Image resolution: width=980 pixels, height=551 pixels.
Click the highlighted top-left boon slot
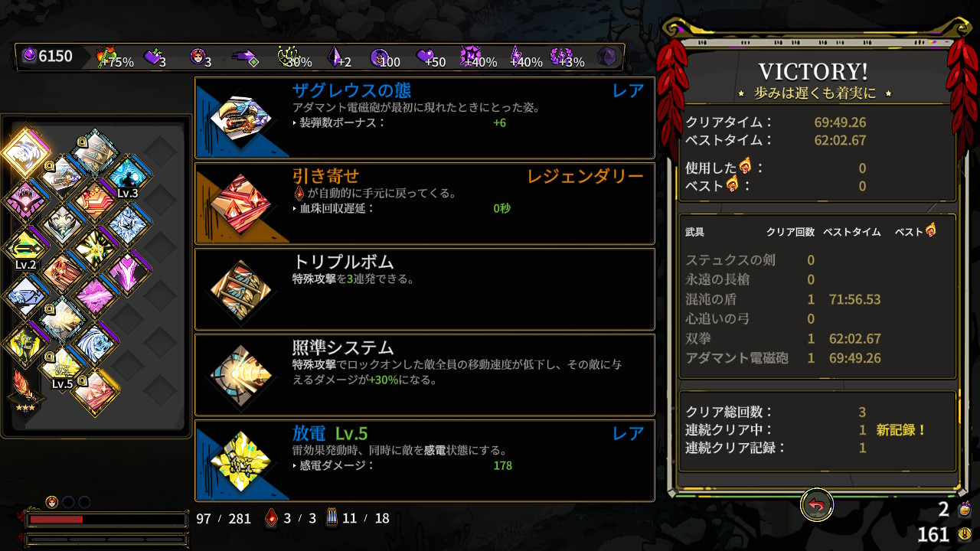[x=25, y=151]
